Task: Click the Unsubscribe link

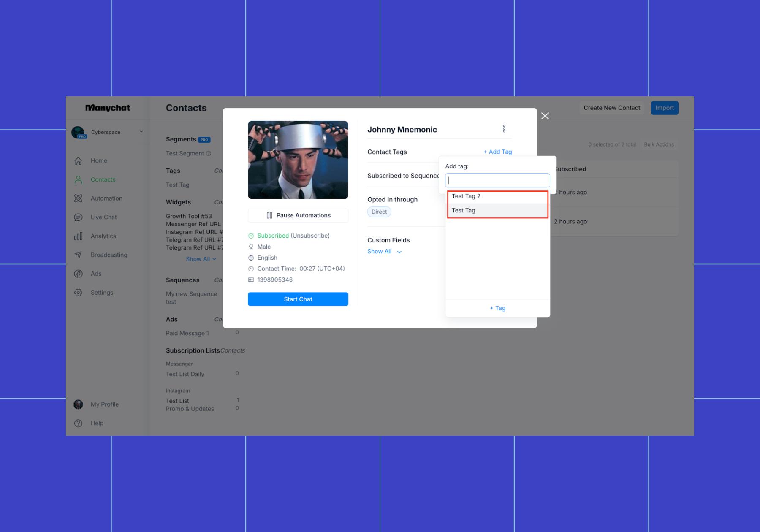Action: click(310, 236)
